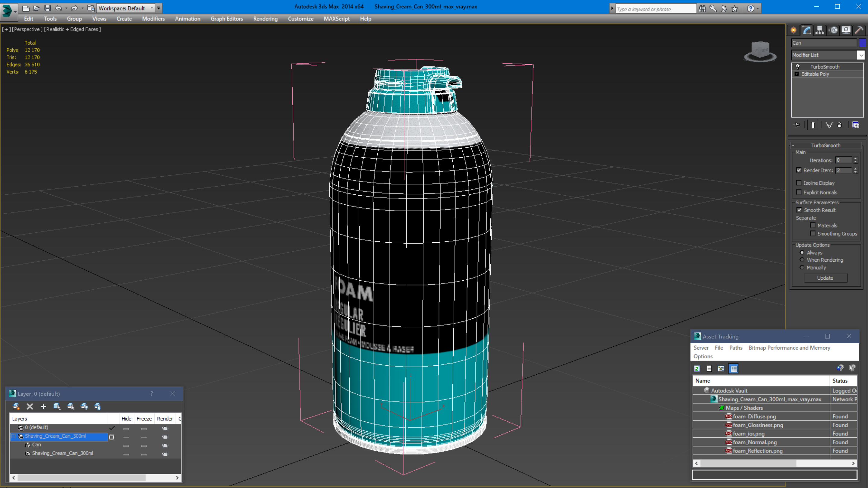Open Bitmap Performance and Memory menu
Image resolution: width=868 pixels, height=488 pixels.
pyautogui.click(x=789, y=348)
